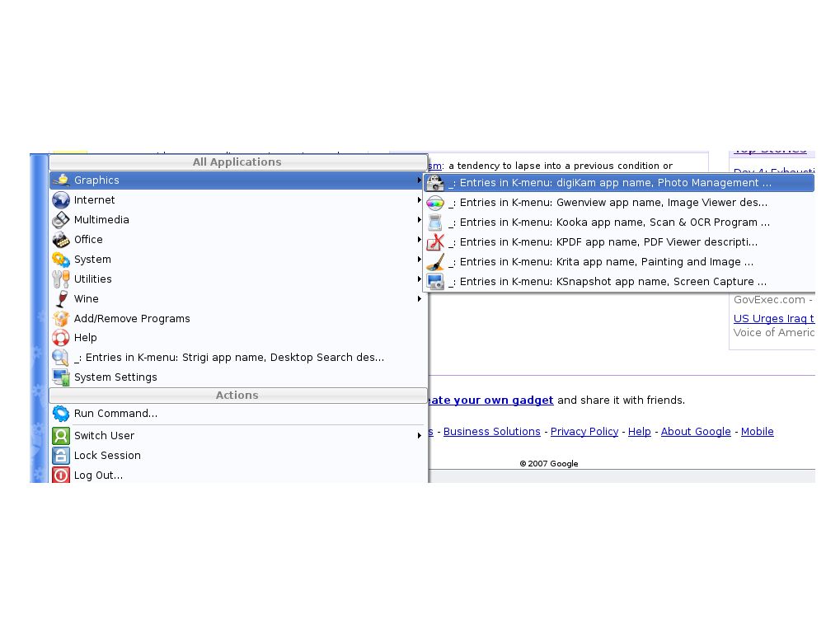
Task: Expand the Multimedia submenu arrow
Action: point(420,220)
